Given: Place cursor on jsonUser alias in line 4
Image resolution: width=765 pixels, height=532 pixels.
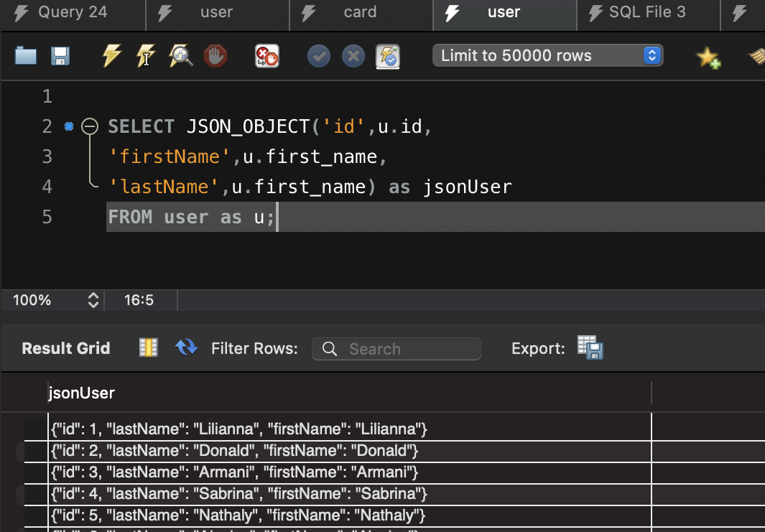Looking at the screenshot, I should click(x=468, y=187).
